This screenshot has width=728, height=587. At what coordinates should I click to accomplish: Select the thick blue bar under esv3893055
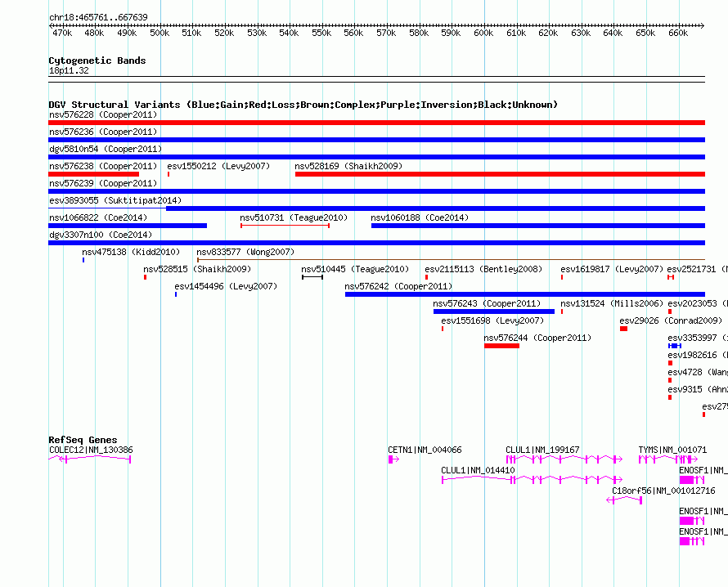(x=435, y=208)
